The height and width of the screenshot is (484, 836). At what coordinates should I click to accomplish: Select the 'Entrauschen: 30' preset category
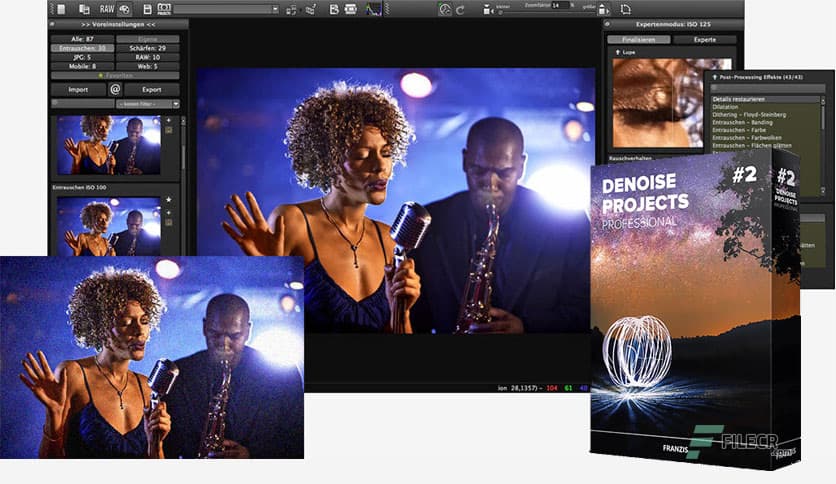click(83, 48)
